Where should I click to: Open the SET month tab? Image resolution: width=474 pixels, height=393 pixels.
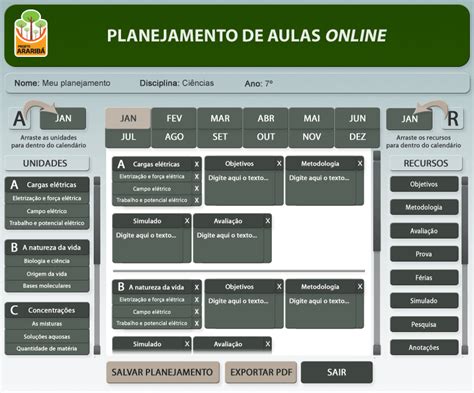[x=220, y=137]
